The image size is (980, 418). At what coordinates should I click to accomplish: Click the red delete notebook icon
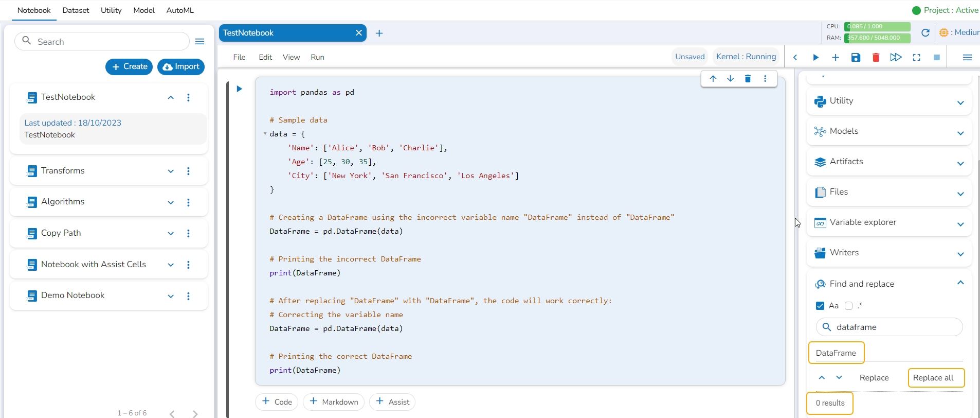click(x=876, y=58)
